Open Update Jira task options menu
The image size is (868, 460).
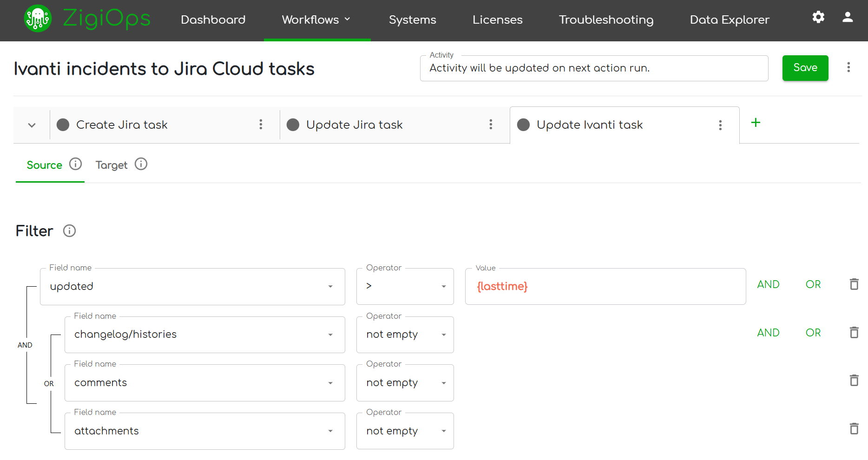[x=491, y=125]
